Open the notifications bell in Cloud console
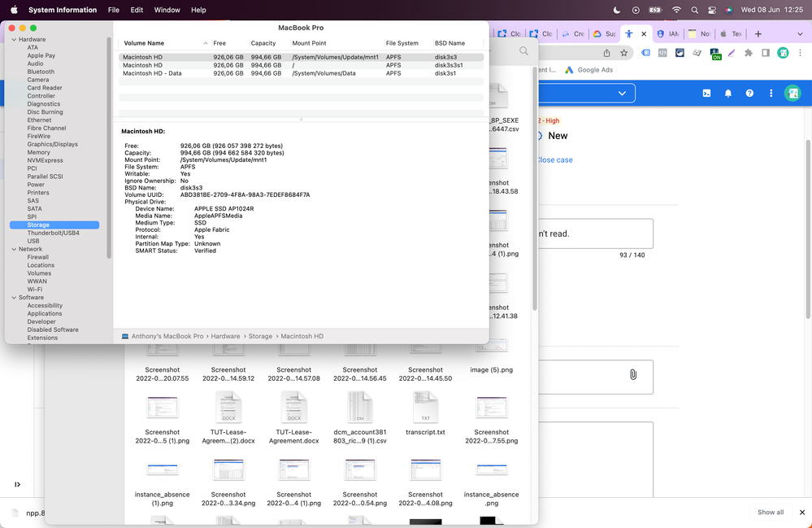The height and width of the screenshot is (528, 812). pos(728,94)
